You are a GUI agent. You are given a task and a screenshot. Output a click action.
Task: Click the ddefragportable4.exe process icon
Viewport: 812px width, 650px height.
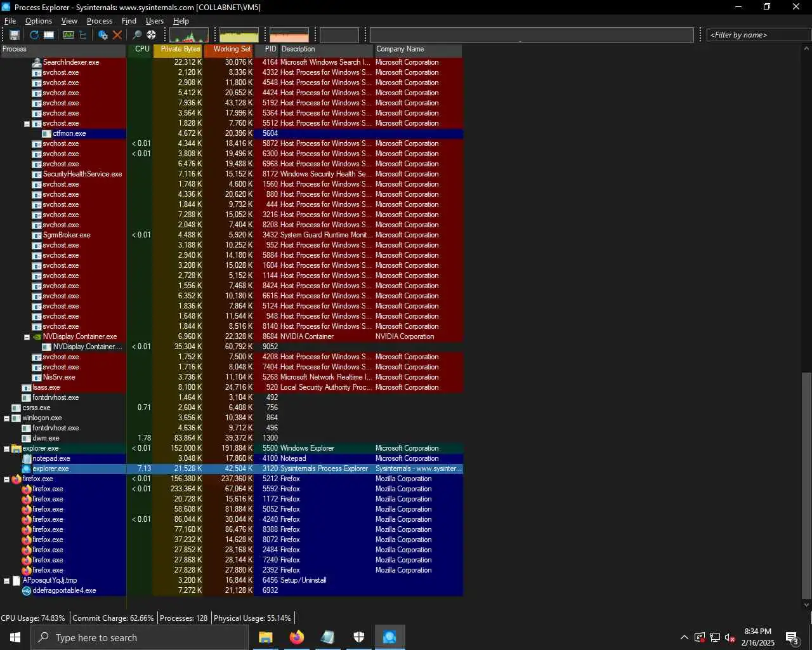click(27, 590)
